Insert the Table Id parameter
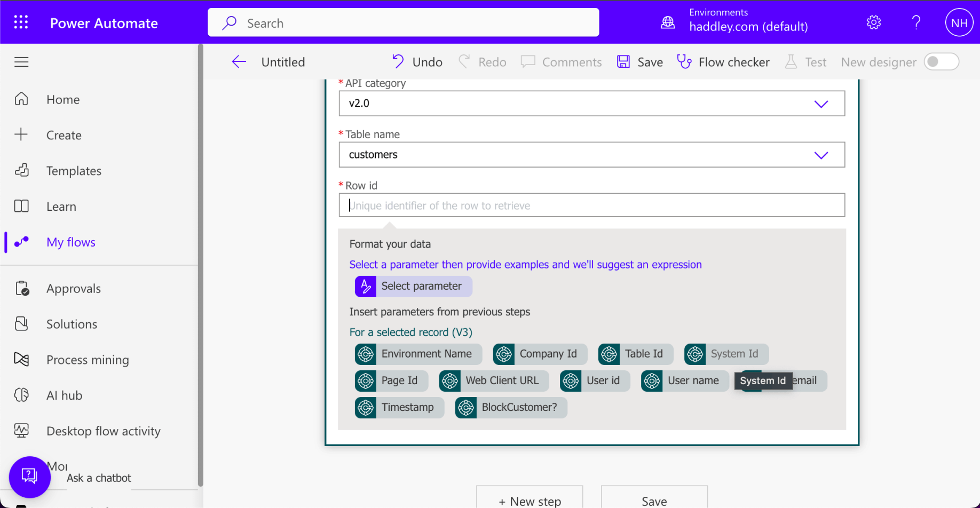This screenshot has height=508, width=980. 635,354
